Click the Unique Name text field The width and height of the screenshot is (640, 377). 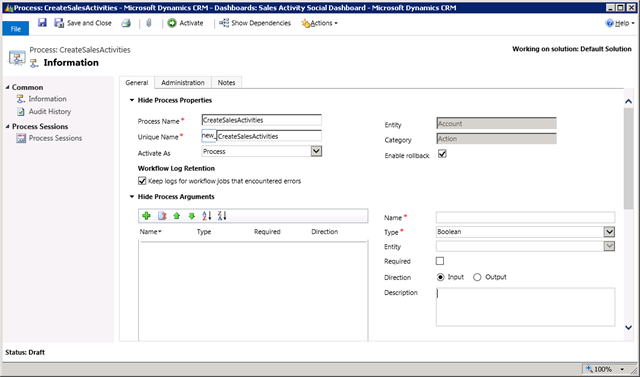(269, 136)
